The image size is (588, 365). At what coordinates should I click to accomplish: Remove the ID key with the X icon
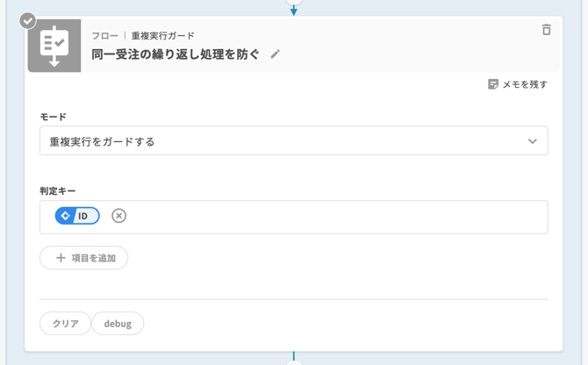tap(119, 216)
